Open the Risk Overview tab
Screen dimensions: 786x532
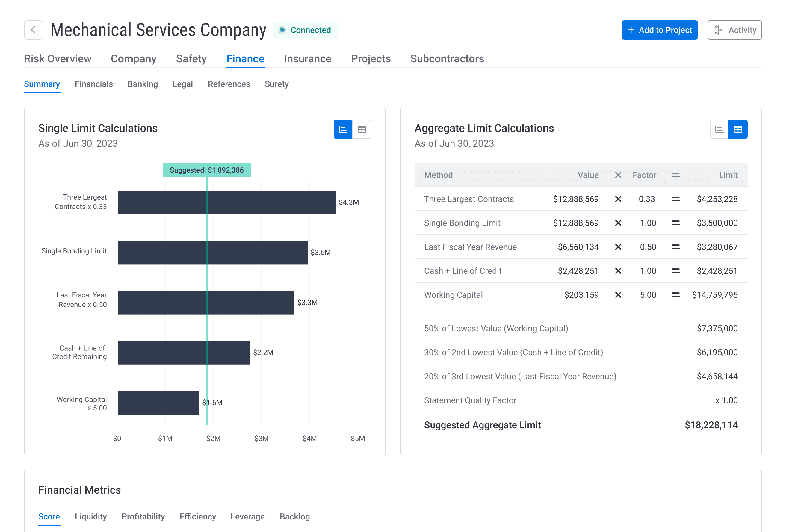[58, 58]
